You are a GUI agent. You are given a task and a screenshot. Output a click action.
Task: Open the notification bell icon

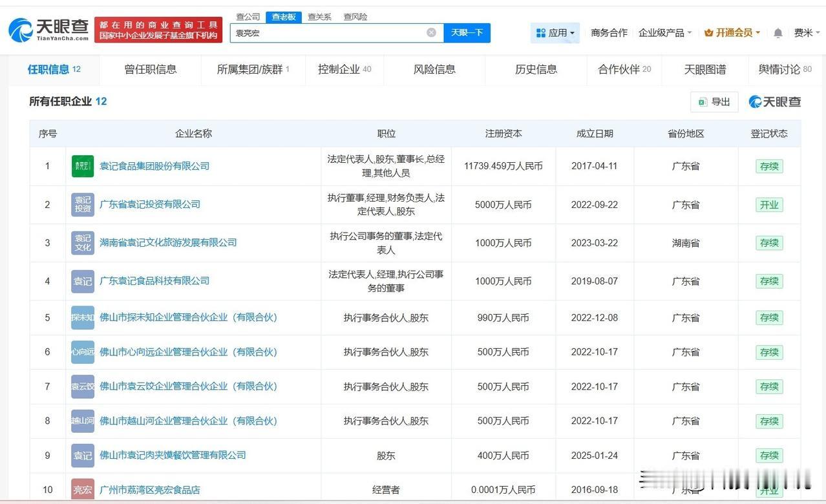778,33
